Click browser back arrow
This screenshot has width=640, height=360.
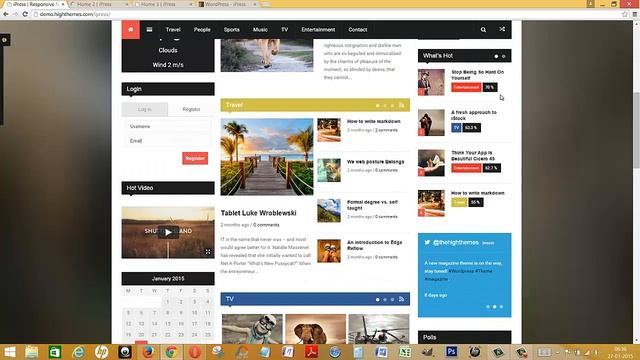click(x=6, y=14)
